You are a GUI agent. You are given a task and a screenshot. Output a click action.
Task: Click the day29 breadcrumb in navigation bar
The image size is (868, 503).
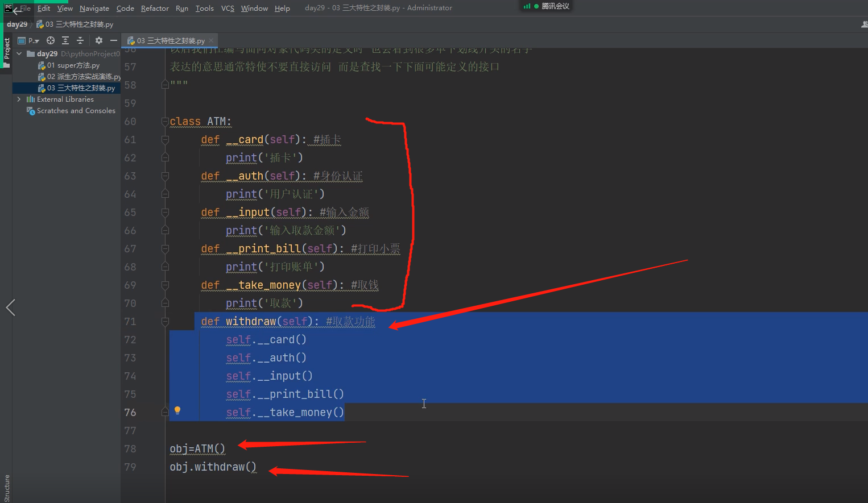(17, 24)
